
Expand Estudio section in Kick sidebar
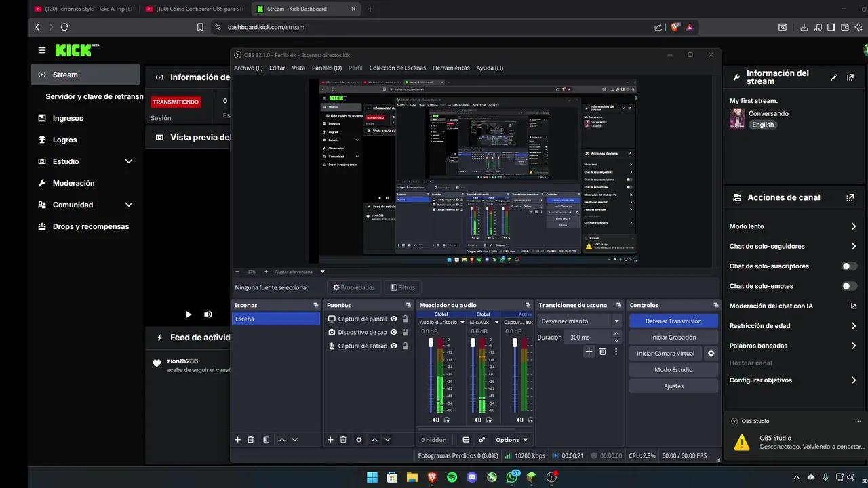(x=129, y=161)
